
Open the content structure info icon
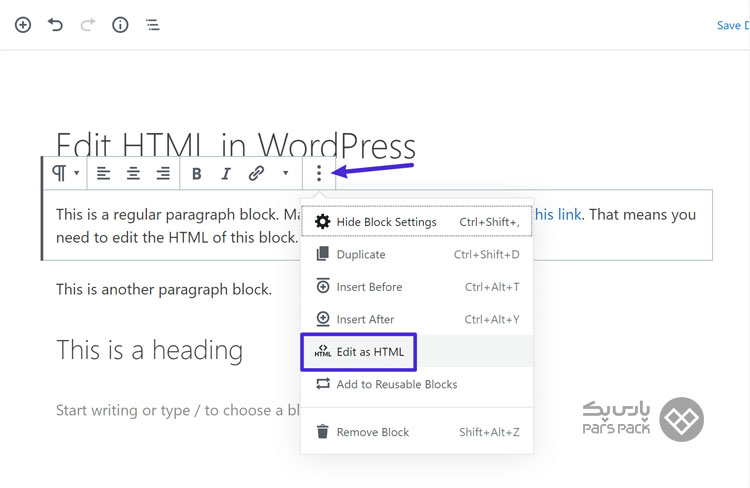120,25
